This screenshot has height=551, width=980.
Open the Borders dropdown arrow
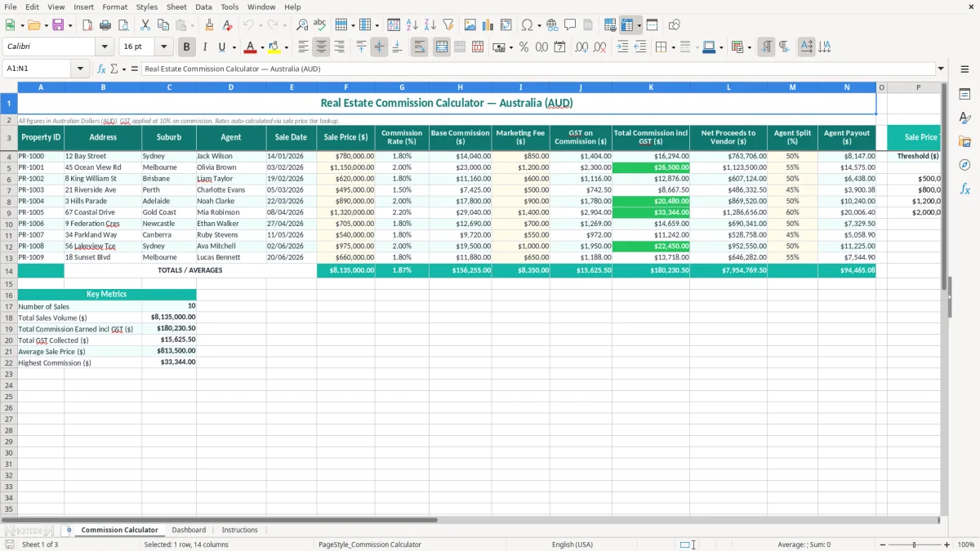click(674, 47)
